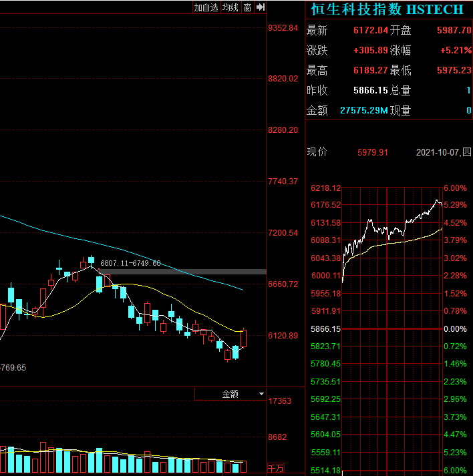Click the 恒生科技指数 HSTECH title

click(x=387, y=9)
